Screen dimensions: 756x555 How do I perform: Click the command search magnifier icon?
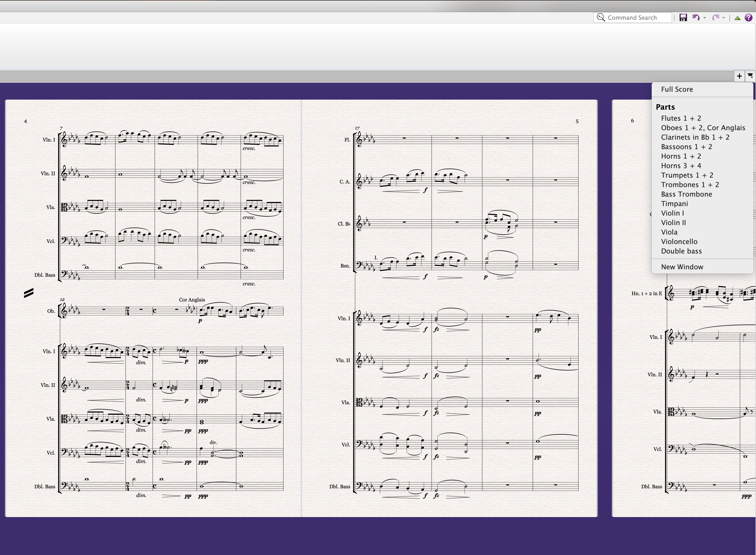[601, 17]
